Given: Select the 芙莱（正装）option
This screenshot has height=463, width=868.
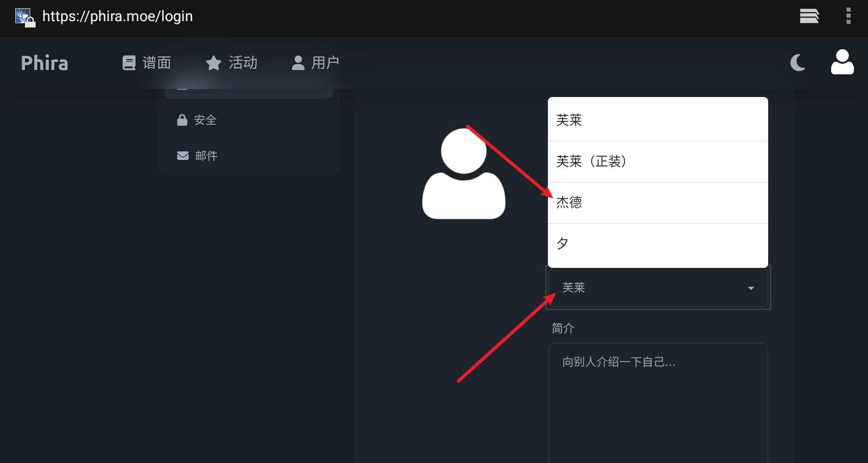Looking at the screenshot, I should 658,162.
